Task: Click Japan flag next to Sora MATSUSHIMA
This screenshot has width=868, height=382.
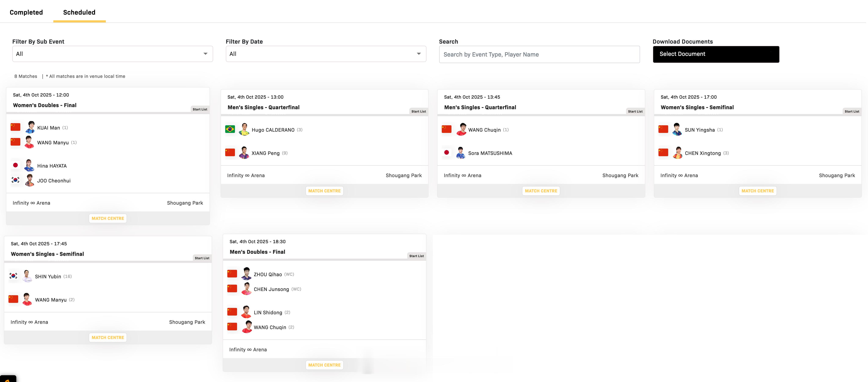Action: [x=446, y=153]
